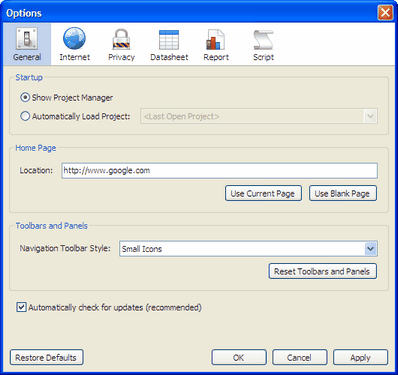Open the General options tab

click(27, 44)
